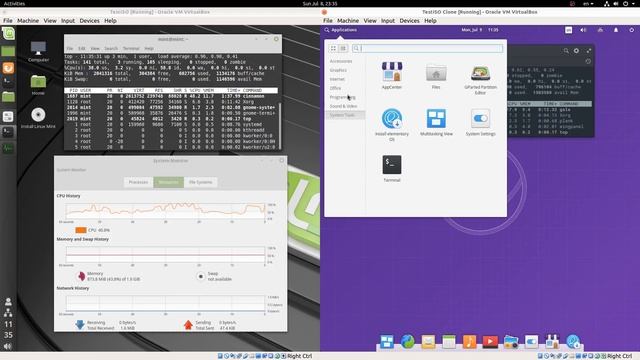Open Input menu in TestISO Clone window
This screenshot has height=360, width=640.
(x=388, y=20)
